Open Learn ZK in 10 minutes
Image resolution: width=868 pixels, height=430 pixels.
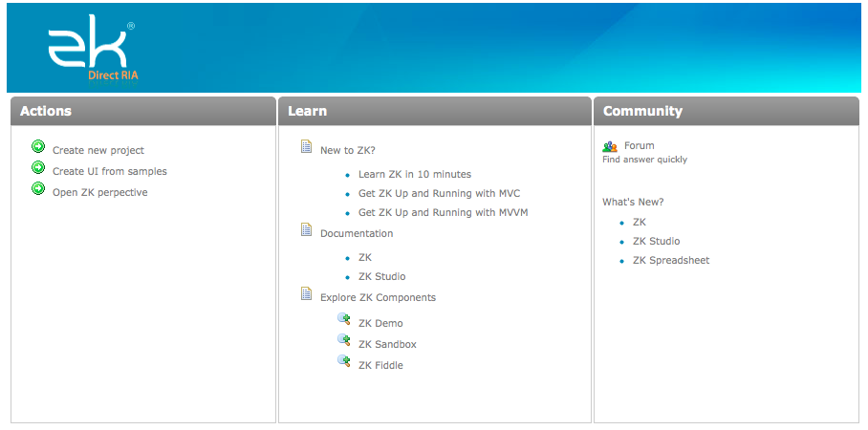click(x=415, y=174)
